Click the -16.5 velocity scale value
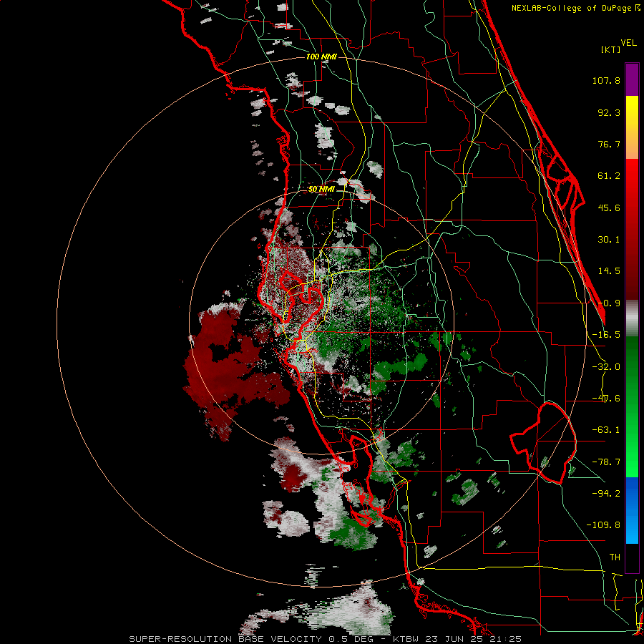This screenshot has width=644, height=644. 606,335
